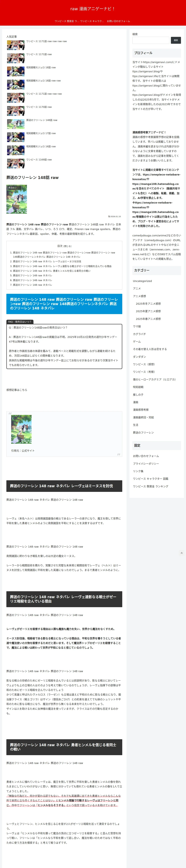Open header menu お問い合わせフォーム

click(118, 21)
